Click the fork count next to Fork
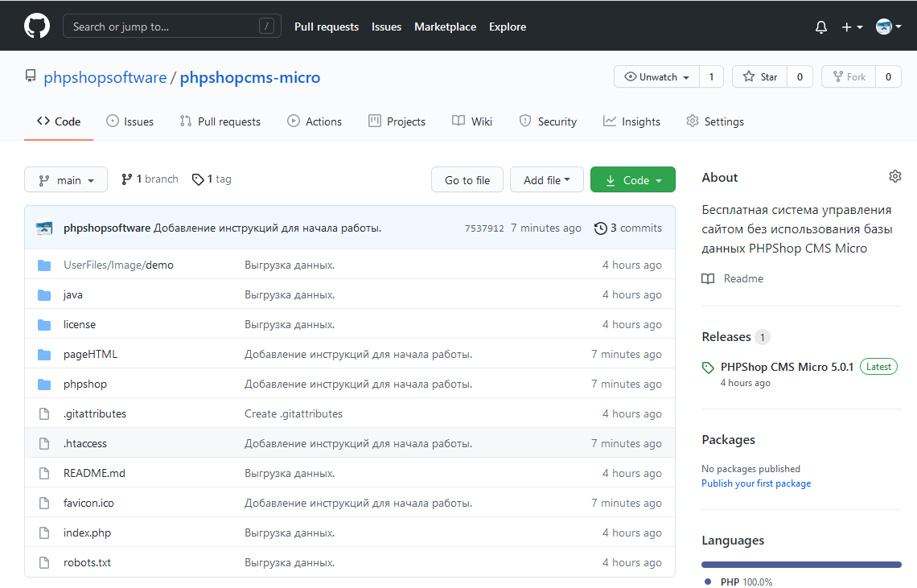917x588 pixels. (x=888, y=76)
